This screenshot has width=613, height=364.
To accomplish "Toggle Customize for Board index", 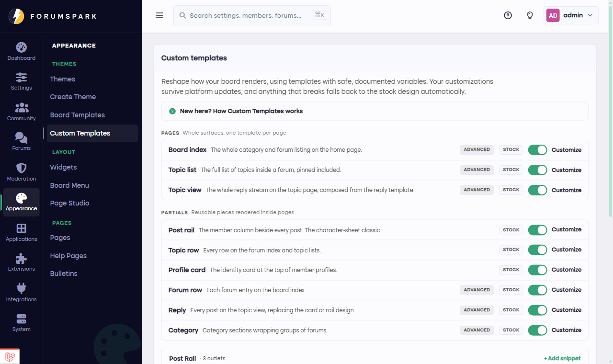I will (537, 150).
